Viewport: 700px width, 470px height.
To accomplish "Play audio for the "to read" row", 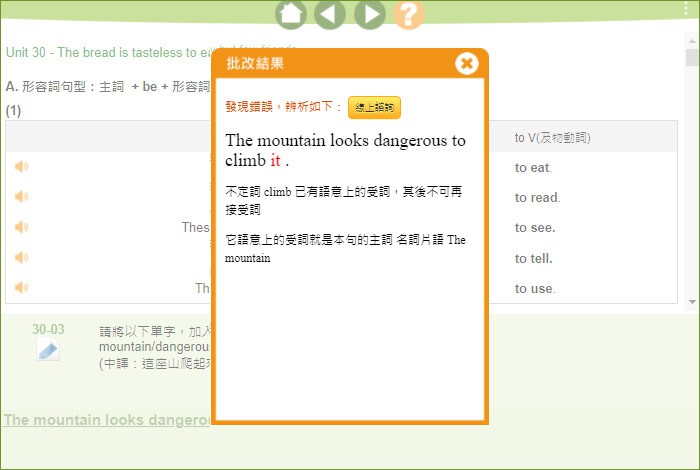I will pos(21,197).
